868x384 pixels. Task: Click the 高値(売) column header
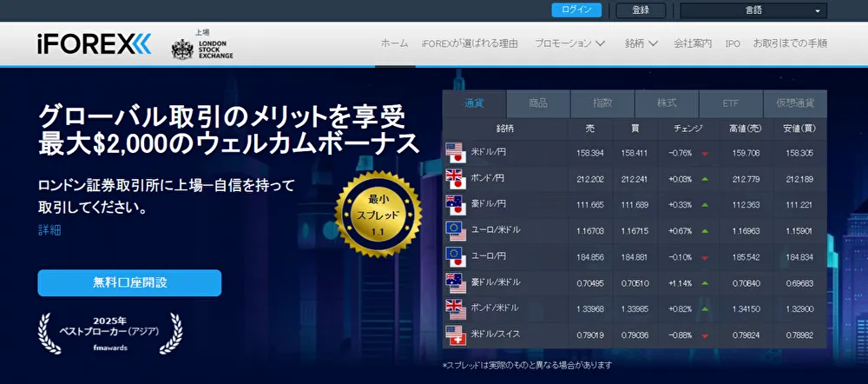coord(745,129)
